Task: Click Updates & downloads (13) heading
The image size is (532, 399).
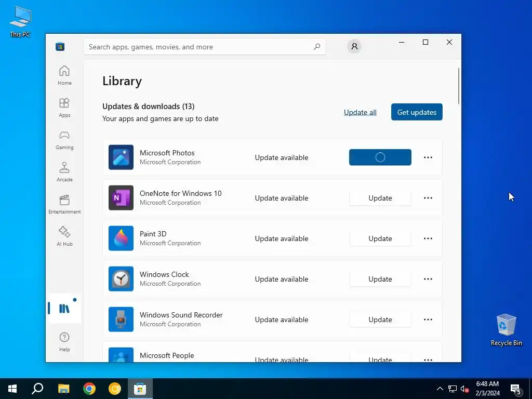Action: [x=148, y=106]
